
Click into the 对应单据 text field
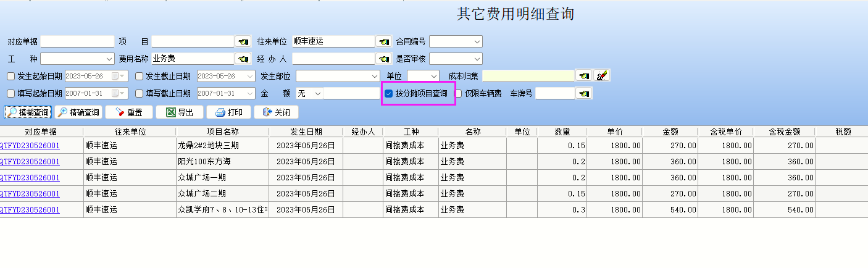pos(77,41)
